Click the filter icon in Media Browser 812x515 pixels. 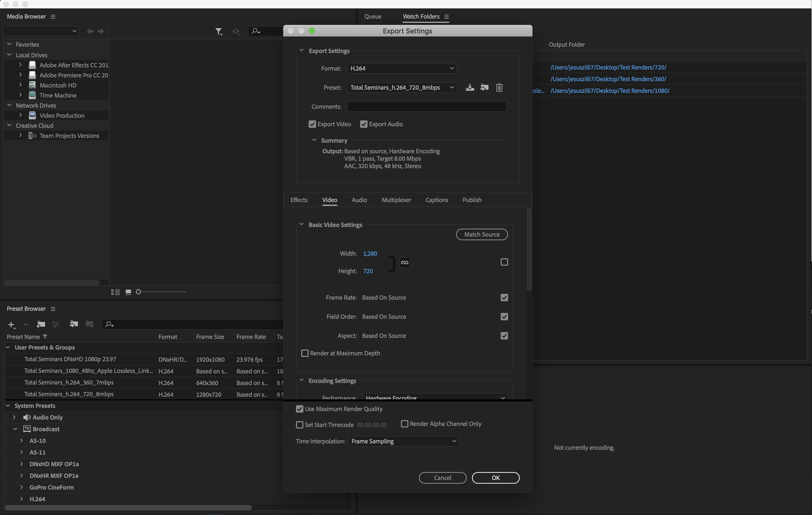click(219, 31)
